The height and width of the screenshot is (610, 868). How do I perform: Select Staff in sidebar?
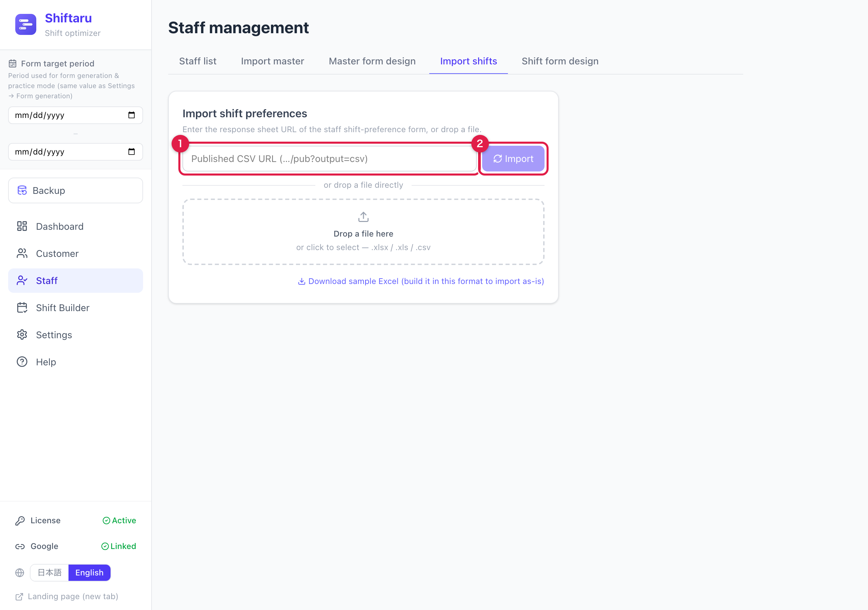click(x=76, y=281)
